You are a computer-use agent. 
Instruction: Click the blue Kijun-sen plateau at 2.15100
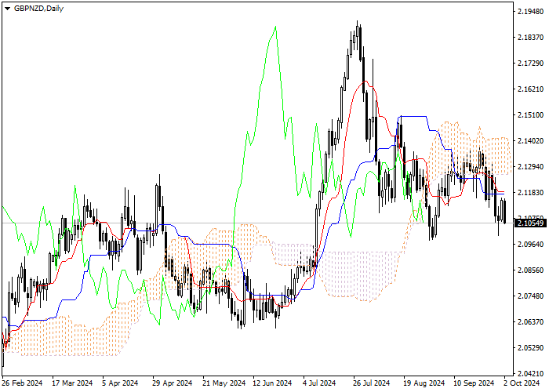pos(413,116)
